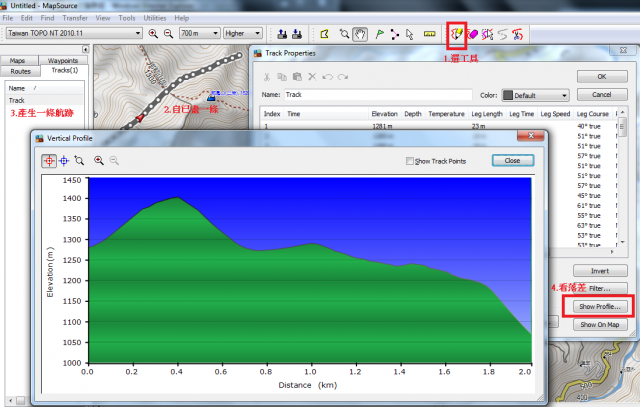The height and width of the screenshot is (407, 640).
Task: Enable Show Track Points checkbox
Action: coord(409,161)
